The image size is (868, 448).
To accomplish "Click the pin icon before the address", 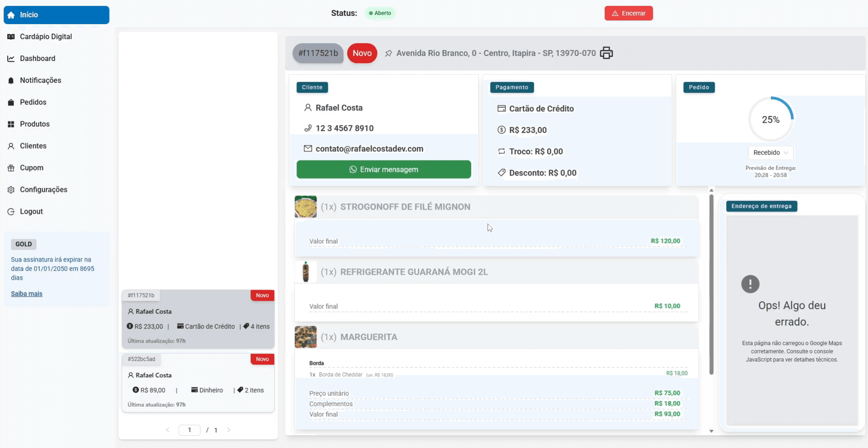I will point(388,53).
